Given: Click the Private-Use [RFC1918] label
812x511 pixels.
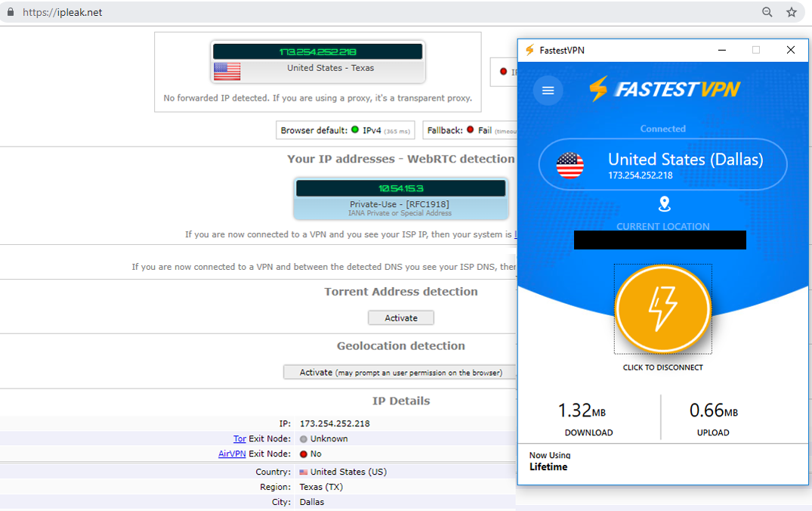Looking at the screenshot, I should (400, 204).
